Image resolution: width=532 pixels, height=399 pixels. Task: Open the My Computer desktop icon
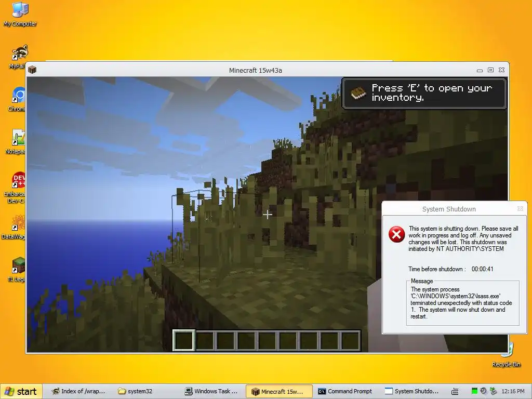point(20,14)
